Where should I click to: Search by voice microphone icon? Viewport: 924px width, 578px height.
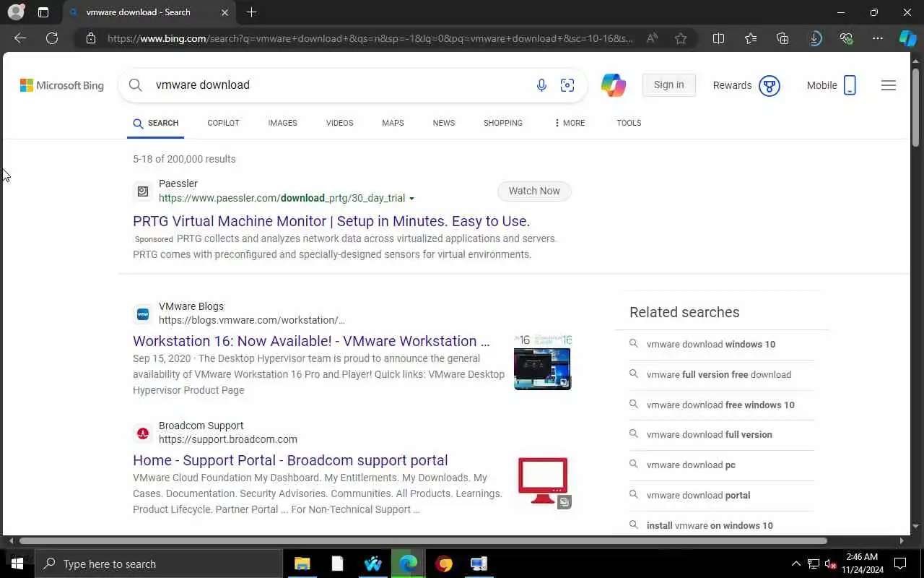pyautogui.click(x=541, y=85)
